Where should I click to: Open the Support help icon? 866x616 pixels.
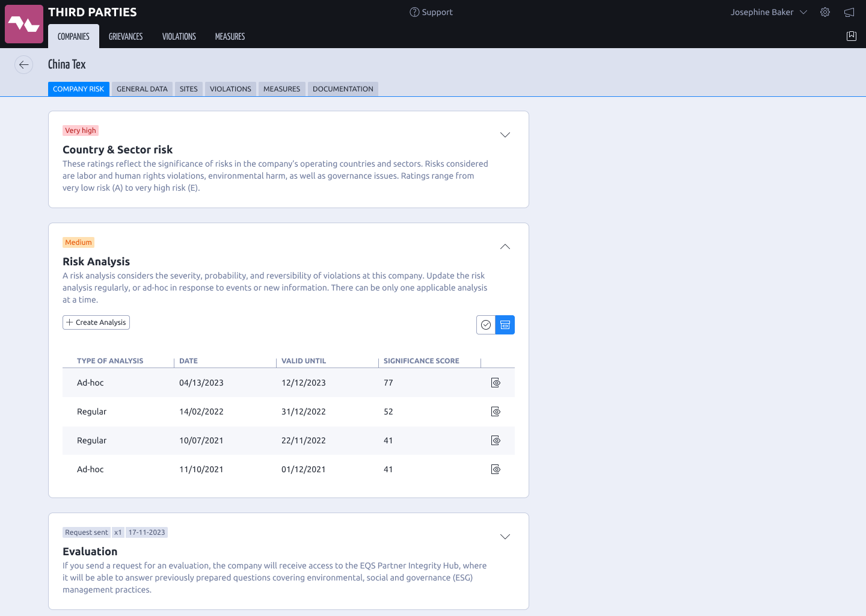(x=414, y=12)
